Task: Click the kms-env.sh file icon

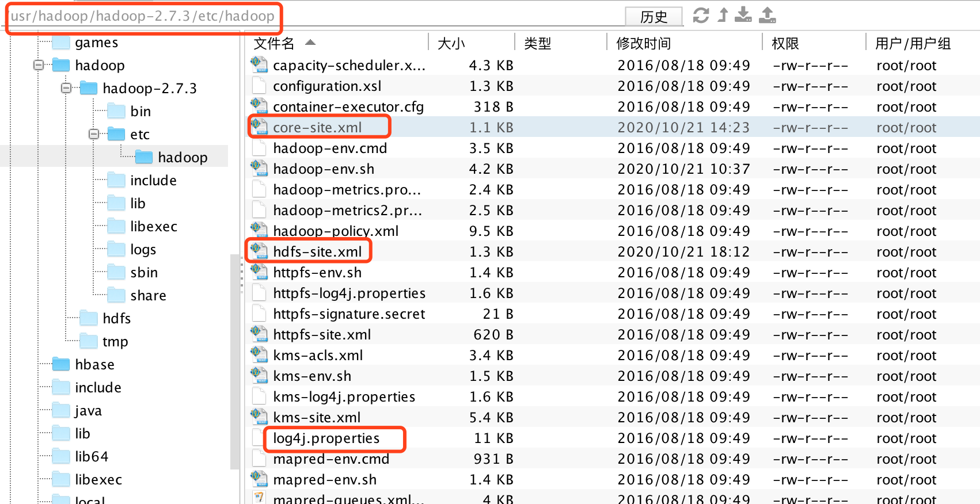Action: pos(259,375)
